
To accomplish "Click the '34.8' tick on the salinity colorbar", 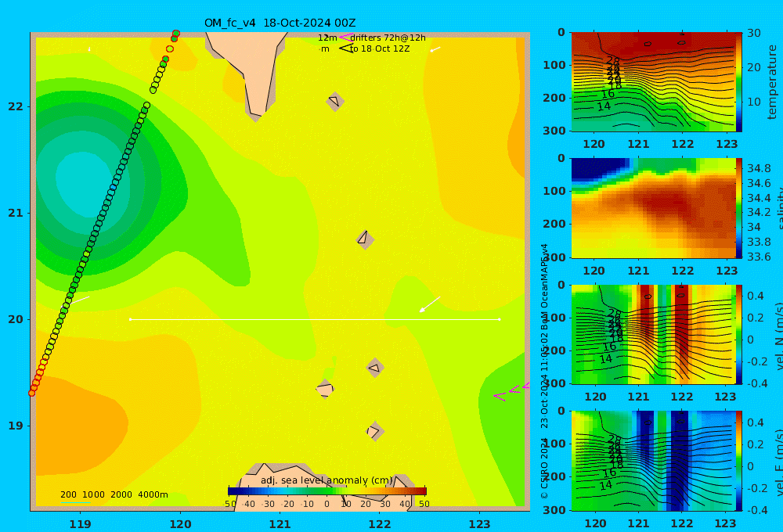I will click(x=759, y=168).
